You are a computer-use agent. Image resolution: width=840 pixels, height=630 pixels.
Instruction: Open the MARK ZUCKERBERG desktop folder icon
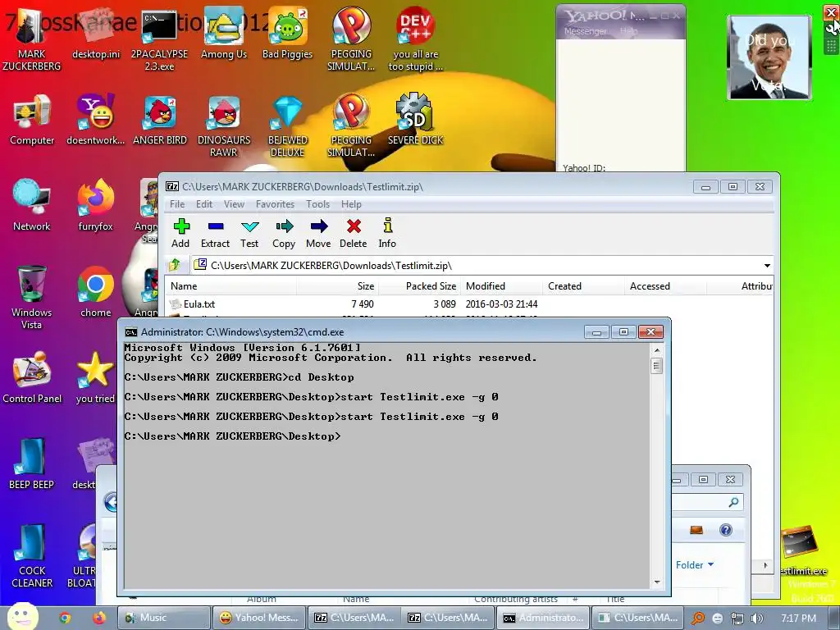click(32, 38)
